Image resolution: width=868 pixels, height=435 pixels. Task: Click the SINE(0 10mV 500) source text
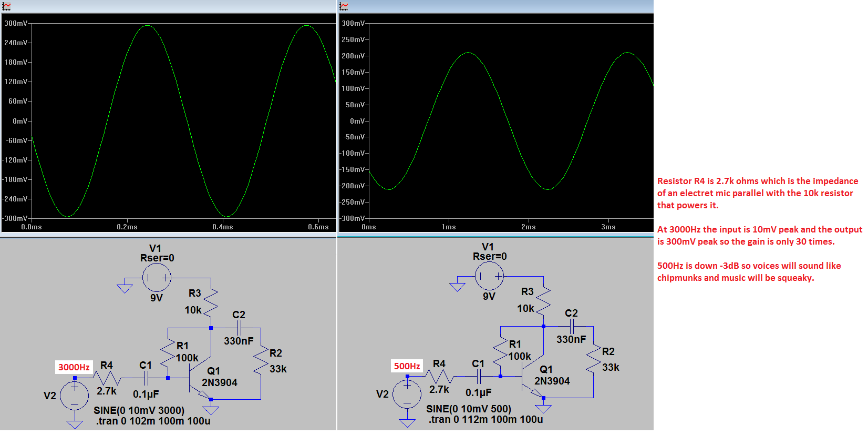(469, 409)
